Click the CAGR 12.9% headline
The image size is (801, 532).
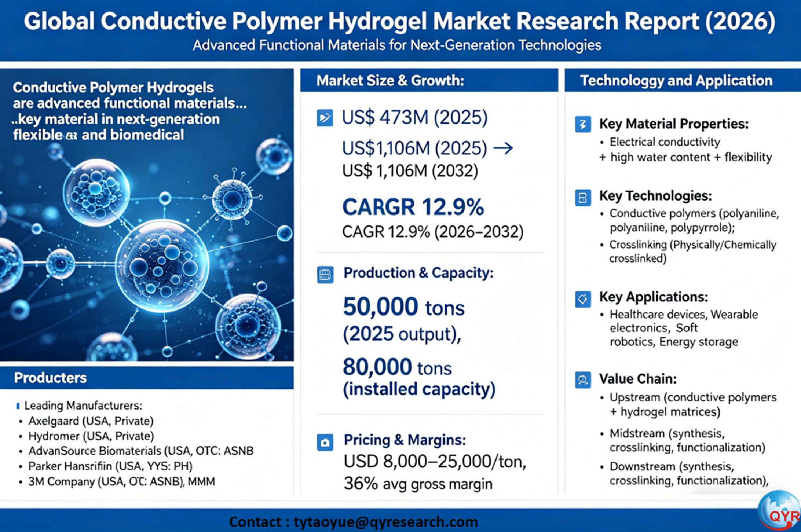413,207
